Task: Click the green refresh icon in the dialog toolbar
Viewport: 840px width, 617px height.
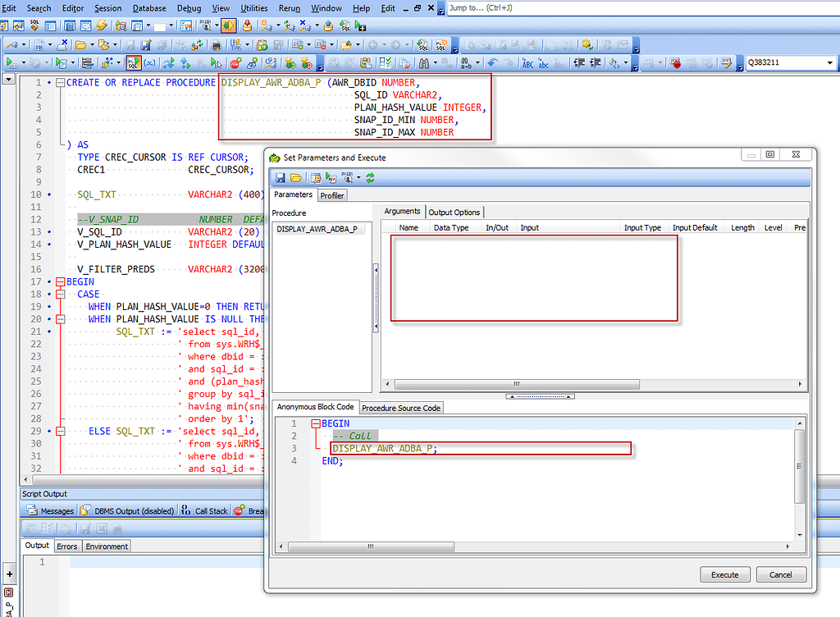Action: pyautogui.click(x=370, y=177)
